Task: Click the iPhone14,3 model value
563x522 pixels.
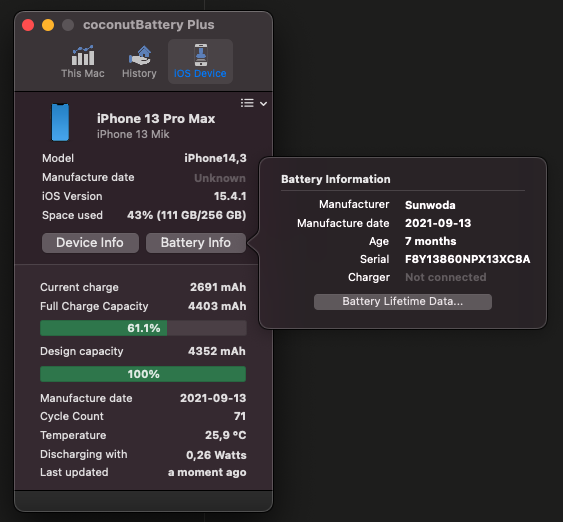Action: tap(215, 158)
